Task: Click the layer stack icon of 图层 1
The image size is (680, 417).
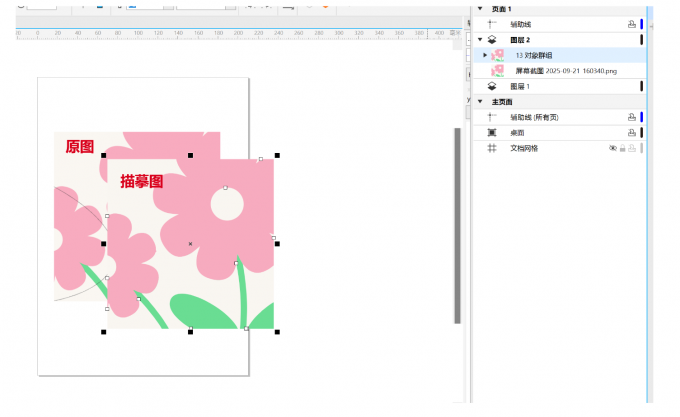Action: tap(491, 86)
